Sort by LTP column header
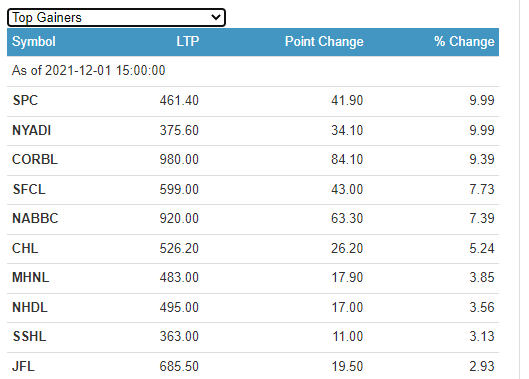This screenshot has height=379, width=529. [x=188, y=41]
